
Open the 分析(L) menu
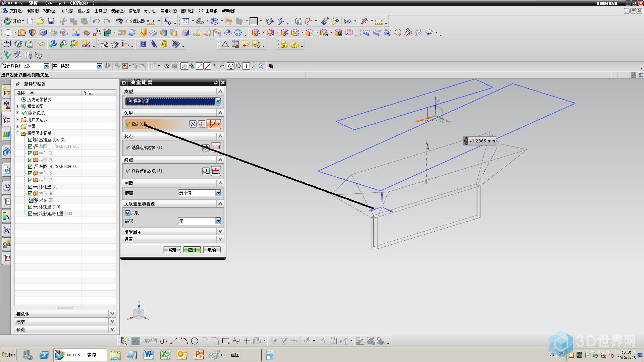[150, 11]
